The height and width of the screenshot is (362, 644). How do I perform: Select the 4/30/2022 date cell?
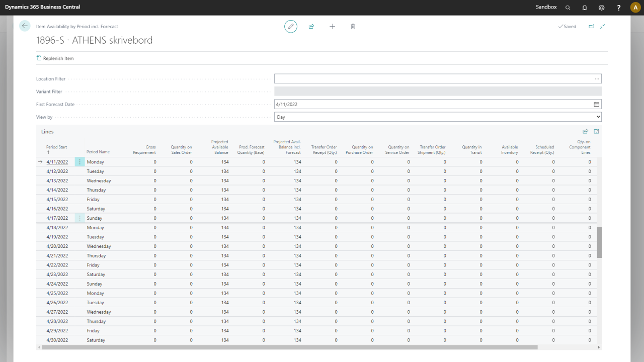click(x=57, y=340)
